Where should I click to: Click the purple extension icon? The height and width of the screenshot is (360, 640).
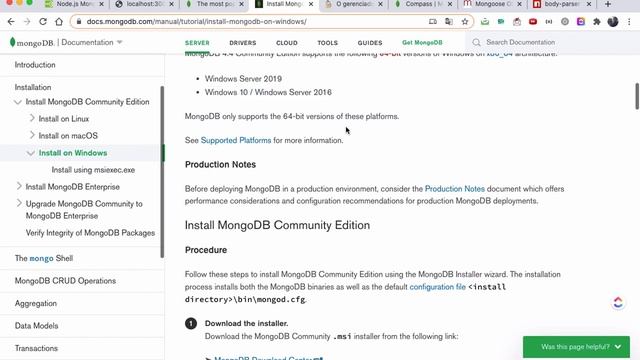click(x=580, y=22)
